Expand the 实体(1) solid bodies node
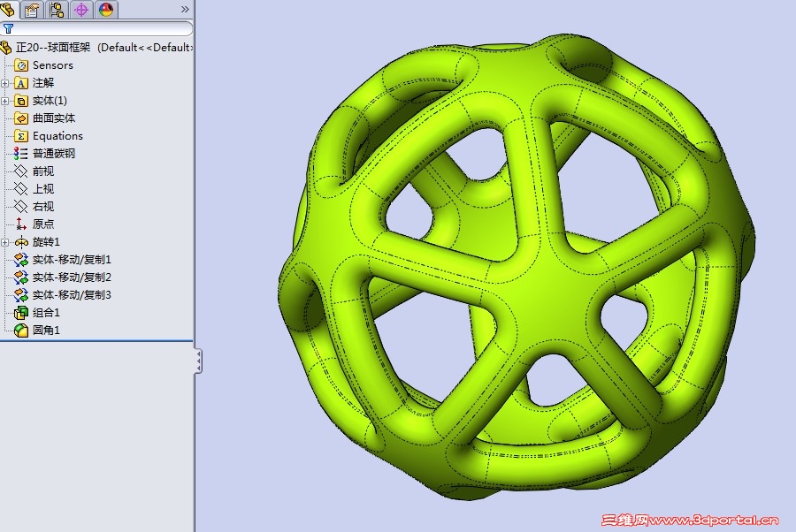 coord(5,101)
